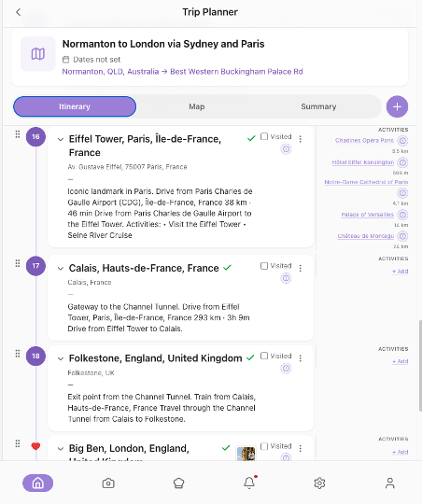Open the more options menu for Folkestone
Screen dimensions: 422x504
click(300, 358)
